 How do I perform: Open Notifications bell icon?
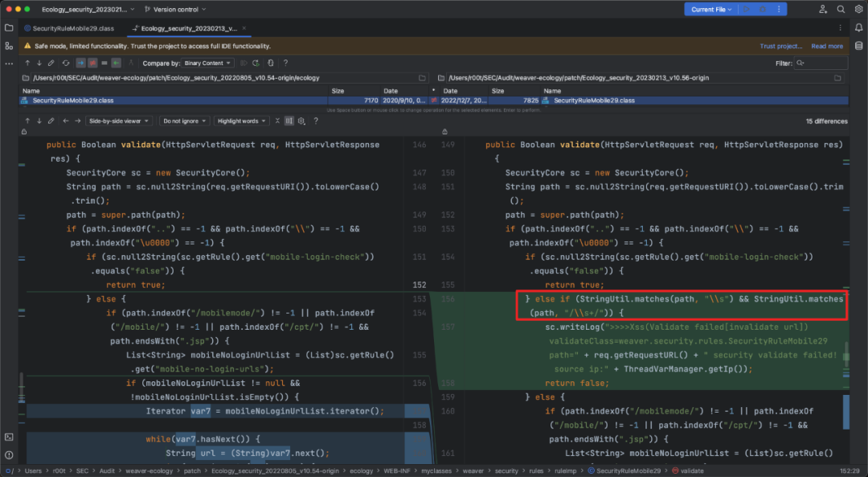point(858,27)
